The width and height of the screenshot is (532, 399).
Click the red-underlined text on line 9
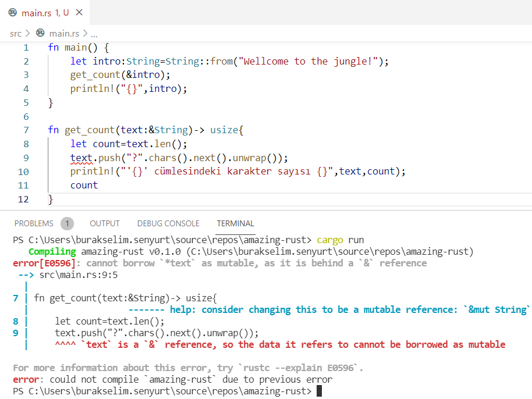pos(81,158)
